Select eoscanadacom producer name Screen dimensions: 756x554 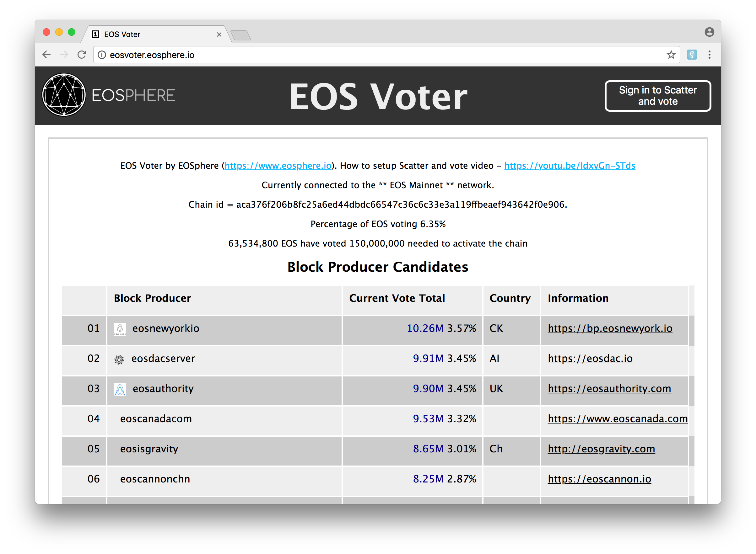pos(156,419)
